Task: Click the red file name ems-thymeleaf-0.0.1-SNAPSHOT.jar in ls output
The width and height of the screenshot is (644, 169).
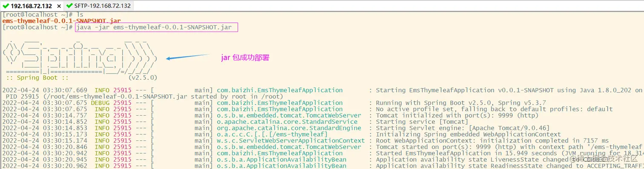Action: pos(62,21)
